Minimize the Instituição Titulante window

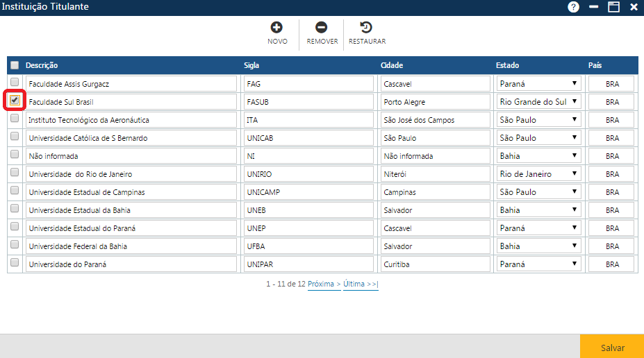[x=594, y=7]
